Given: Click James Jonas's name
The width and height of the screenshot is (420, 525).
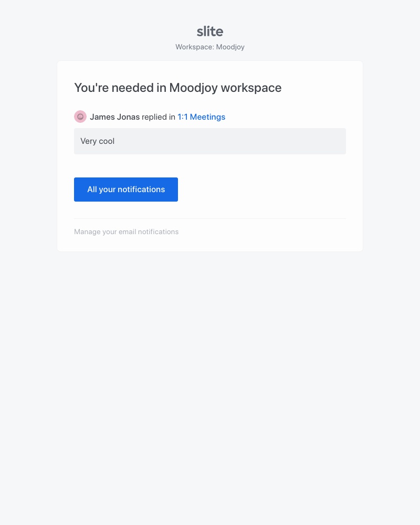Looking at the screenshot, I should click(114, 117).
